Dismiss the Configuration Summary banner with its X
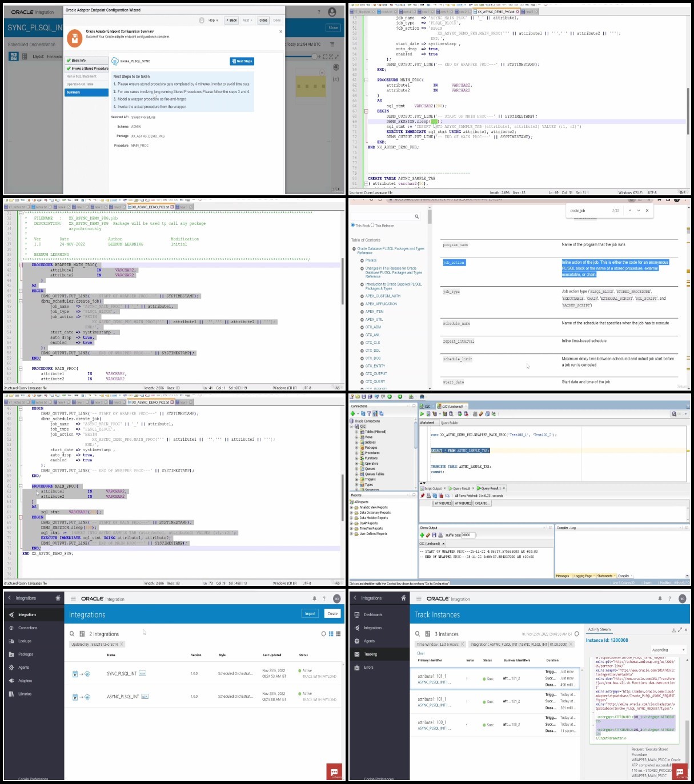The image size is (694, 784). [x=280, y=31]
